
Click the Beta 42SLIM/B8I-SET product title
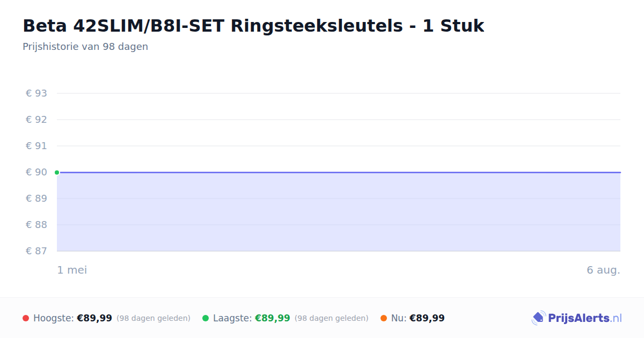[x=253, y=26]
